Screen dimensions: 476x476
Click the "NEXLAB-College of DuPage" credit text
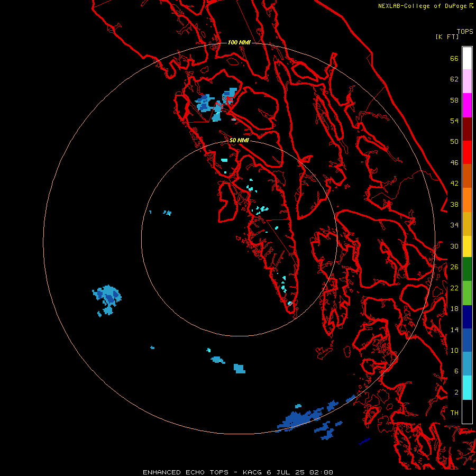click(422, 6)
